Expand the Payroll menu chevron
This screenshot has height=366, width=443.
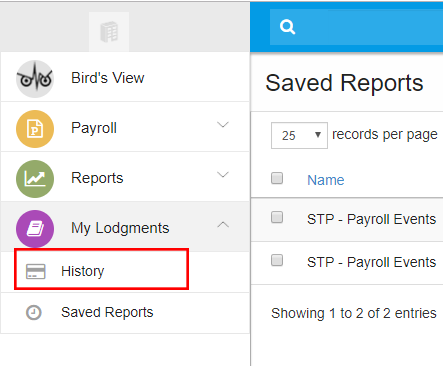223,125
